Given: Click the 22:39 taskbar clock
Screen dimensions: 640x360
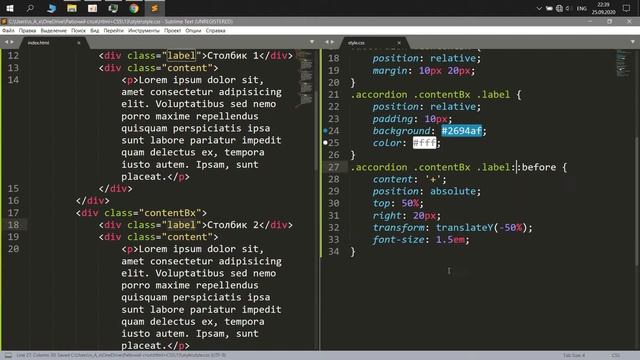Looking at the screenshot, I should (603, 4).
